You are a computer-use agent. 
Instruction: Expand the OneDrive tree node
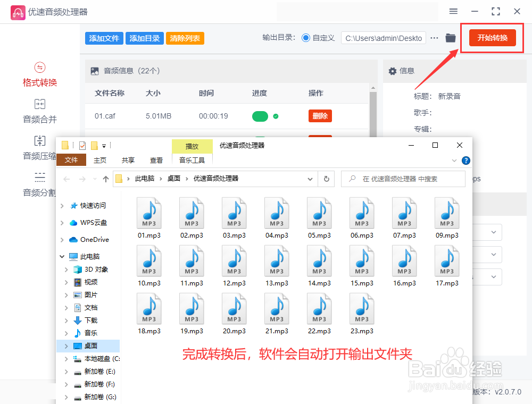point(62,240)
